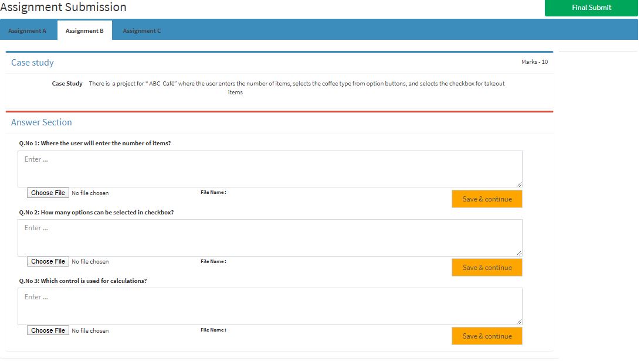
Task: Switch to the Assignment A tab
Action: (x=28, y=30)
